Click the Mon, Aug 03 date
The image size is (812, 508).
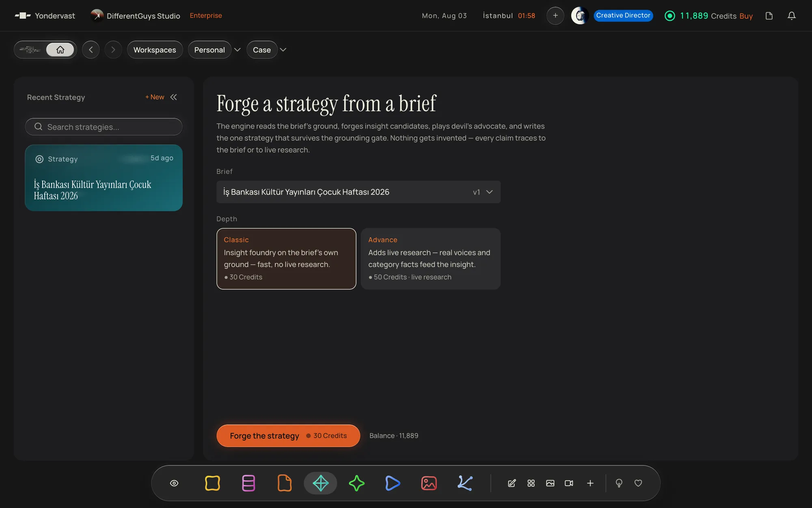point(444,15)
